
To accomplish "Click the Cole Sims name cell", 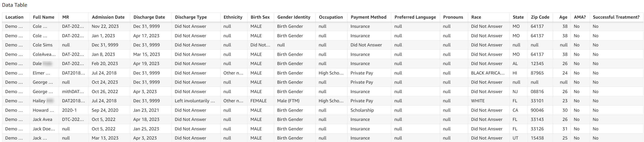I will coord(43,45).
